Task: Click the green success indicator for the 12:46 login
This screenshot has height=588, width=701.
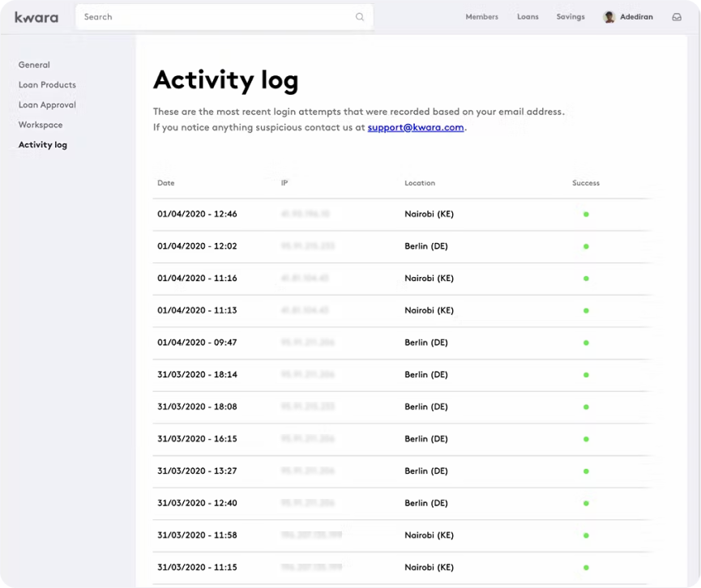Action: [585, 214]
